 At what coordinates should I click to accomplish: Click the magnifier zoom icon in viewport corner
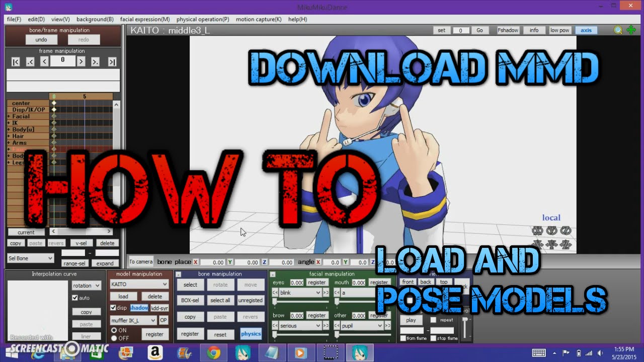coord(618,30)
